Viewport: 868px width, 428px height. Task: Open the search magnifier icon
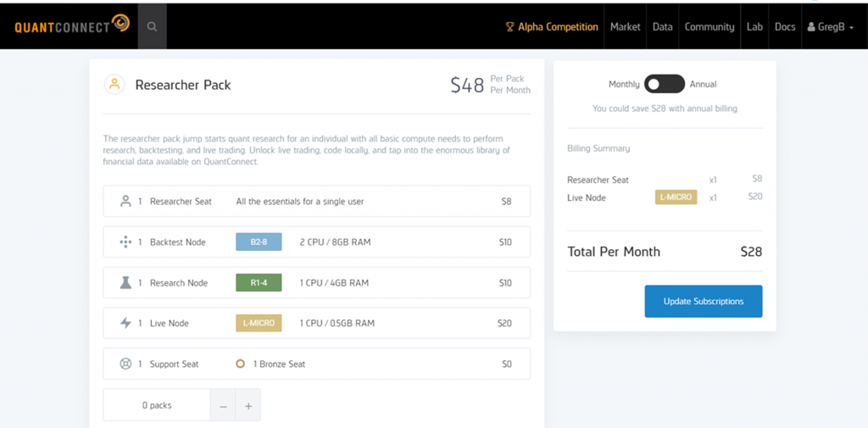[153, 26]
